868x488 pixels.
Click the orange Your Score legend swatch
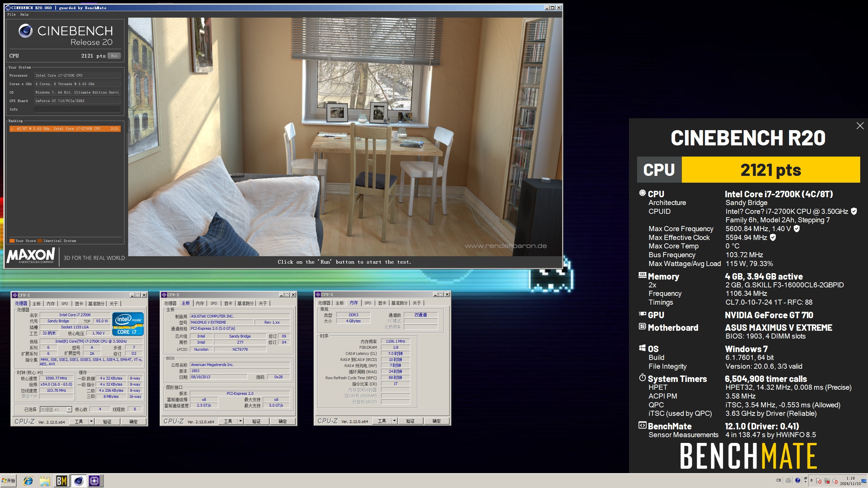coord(12,241)
